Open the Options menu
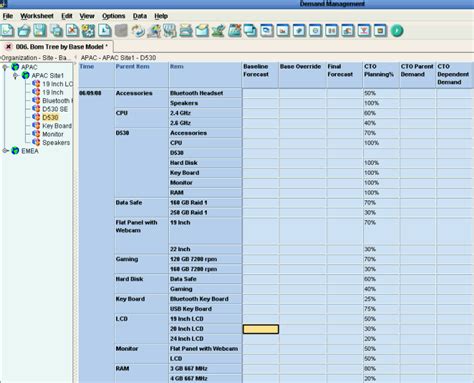The height and width of the screenshot is (383, 474). coord(113,16)
